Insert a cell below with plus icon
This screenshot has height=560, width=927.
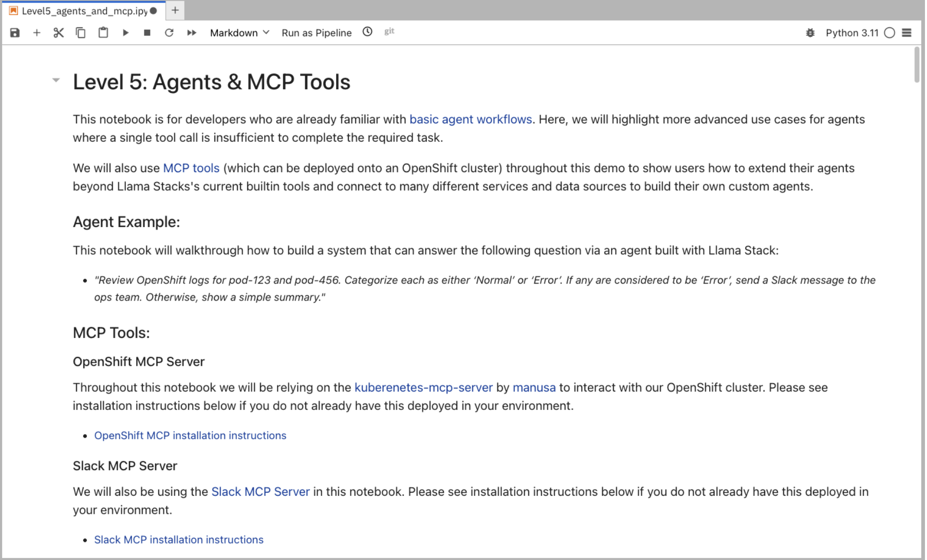click(x=36, y=33)
